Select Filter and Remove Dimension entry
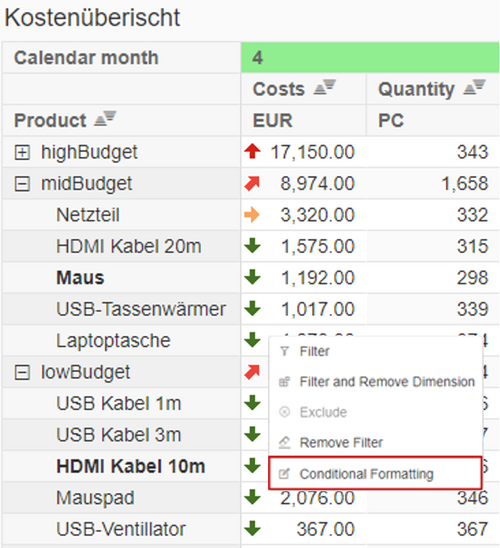The image size is (500, 548). click(x=376, y=382)
